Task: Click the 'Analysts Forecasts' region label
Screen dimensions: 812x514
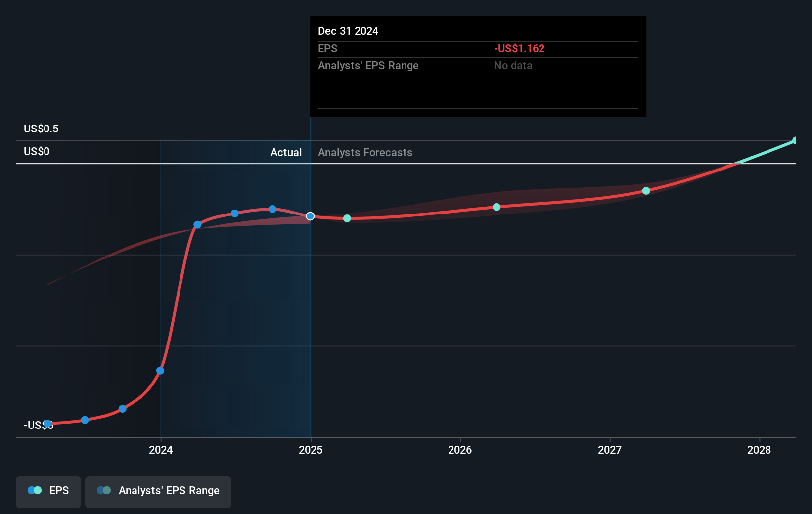Action: point(365,153)
